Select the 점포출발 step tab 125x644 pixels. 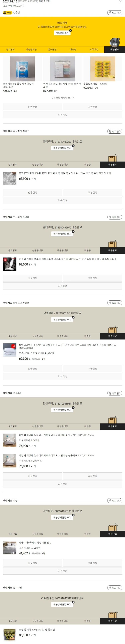[x=52, y=50]
